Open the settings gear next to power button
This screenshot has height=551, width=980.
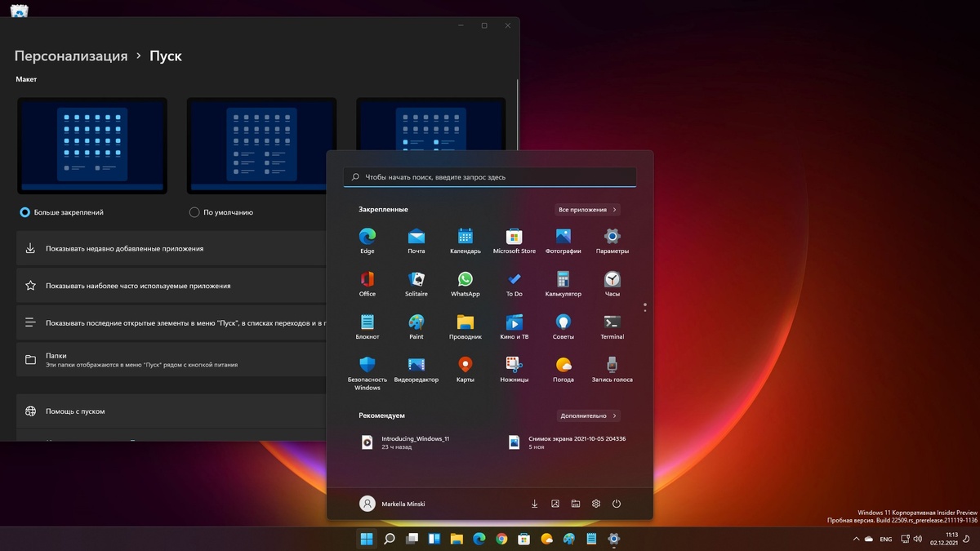pos(596,504)
